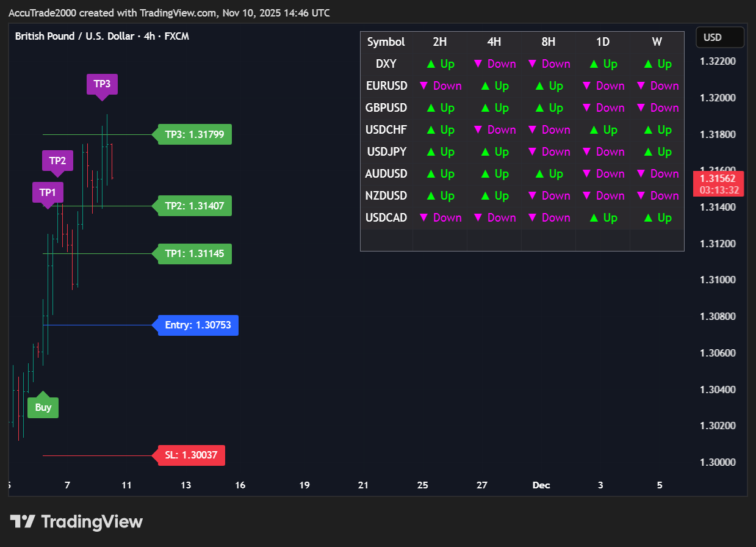
Task: Click the EURUSD weekly Down arrow indicator
Action: pos(641,86)
